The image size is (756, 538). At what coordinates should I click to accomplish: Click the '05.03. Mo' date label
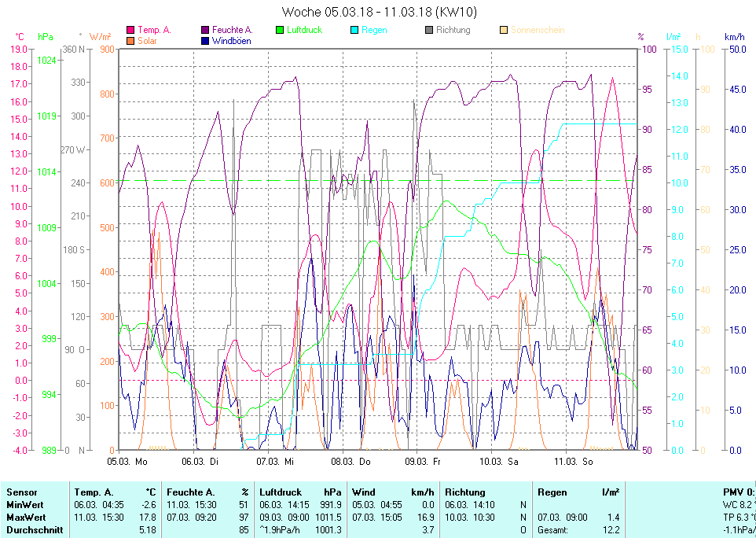[x=127, y=462]
